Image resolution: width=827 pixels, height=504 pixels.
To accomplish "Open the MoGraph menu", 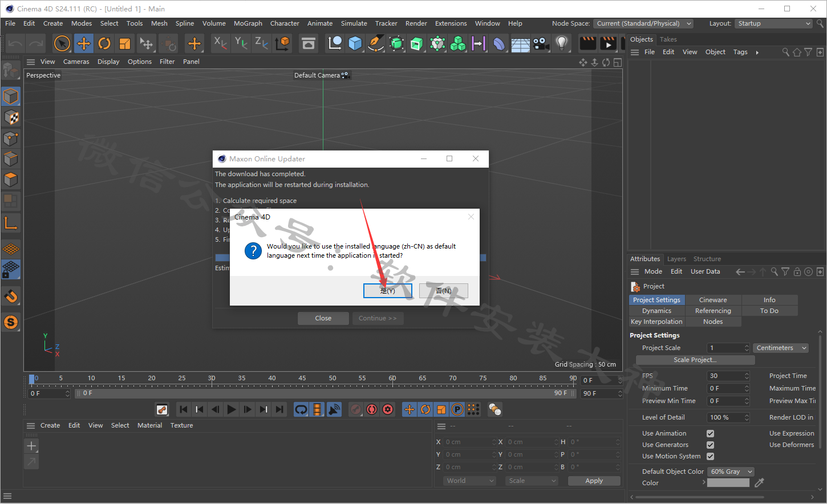I will click(x=248, y=23).
